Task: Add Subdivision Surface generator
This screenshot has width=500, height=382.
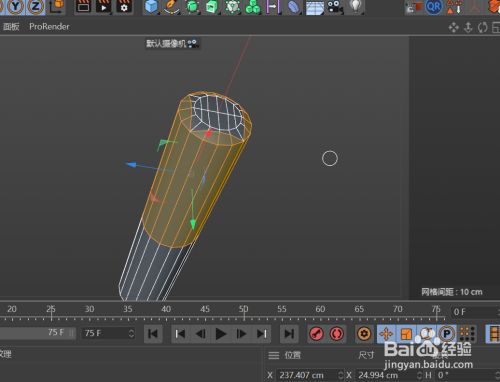Action: point(192,7)
